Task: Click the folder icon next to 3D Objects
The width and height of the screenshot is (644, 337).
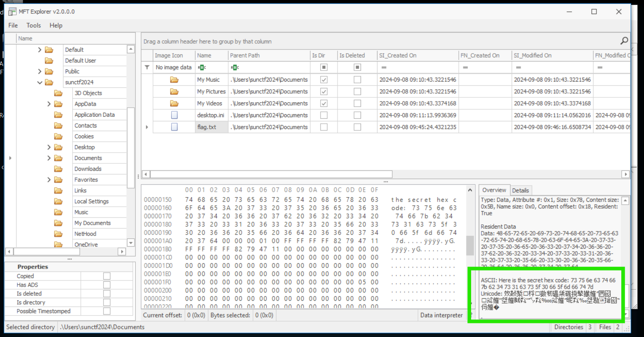Action: click(59, 93)
